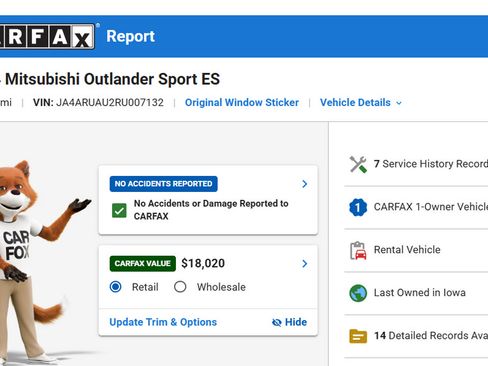488x366 pixels.
Task: Click the CARFAX 1-Owner badge icon
Action: tap(358, 207)
